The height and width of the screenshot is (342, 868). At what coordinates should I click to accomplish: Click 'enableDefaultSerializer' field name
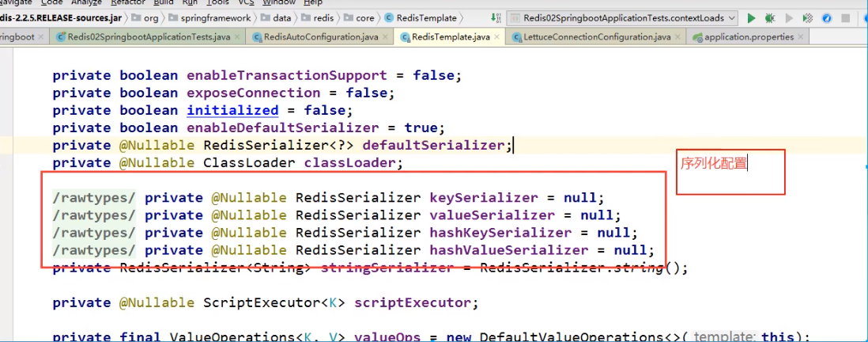tap(283, 128)
